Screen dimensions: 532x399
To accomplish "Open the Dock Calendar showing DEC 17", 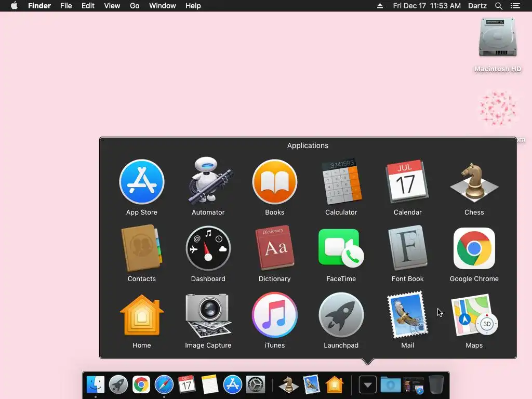I will coord(187,385).
